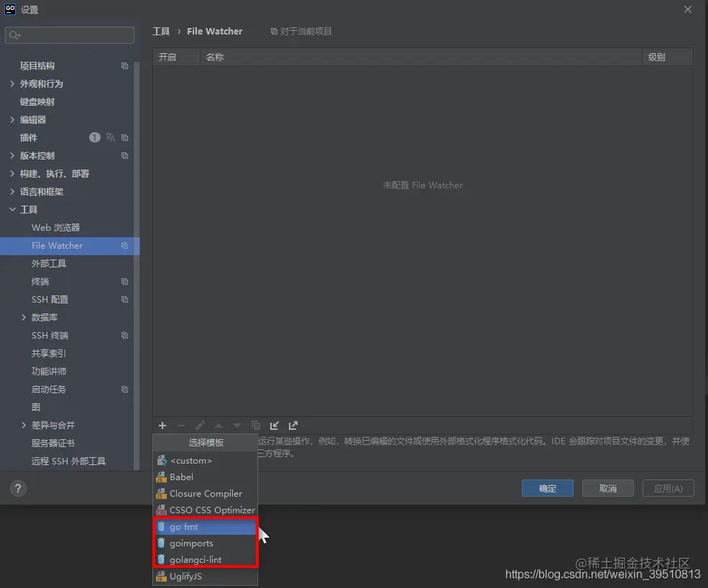Select File Watcher in the settings tree
708x588 pixels.
tap(70, 246)
